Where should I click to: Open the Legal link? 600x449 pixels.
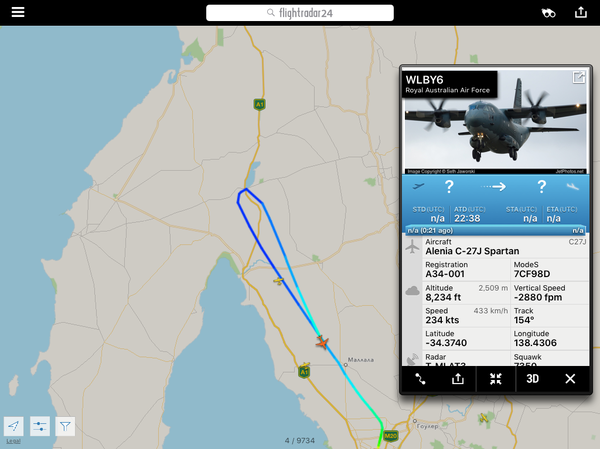tap(13, 441)
